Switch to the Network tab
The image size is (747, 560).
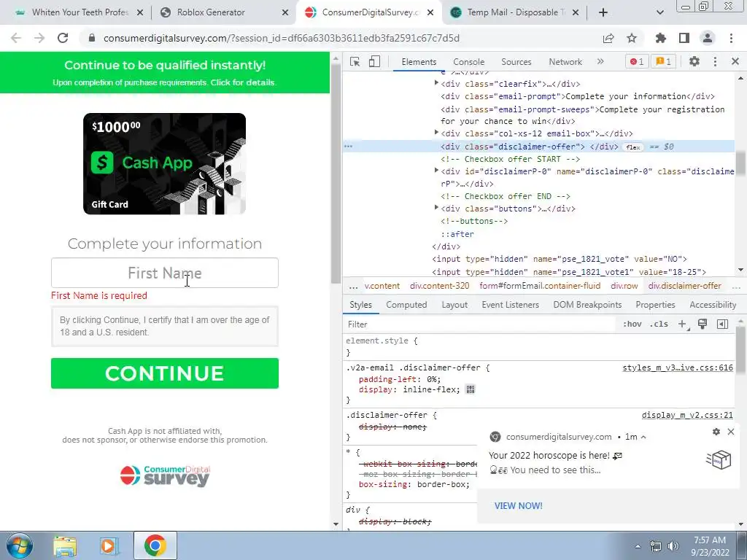pos(565,62)
